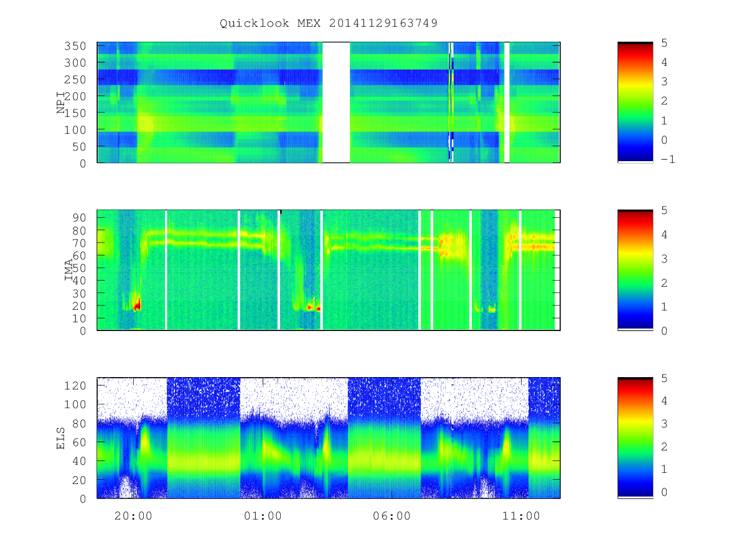Click inside the IMA spectrogram panel
The height and width of the screenshot is (560, 747).
(x=329, y=269)
